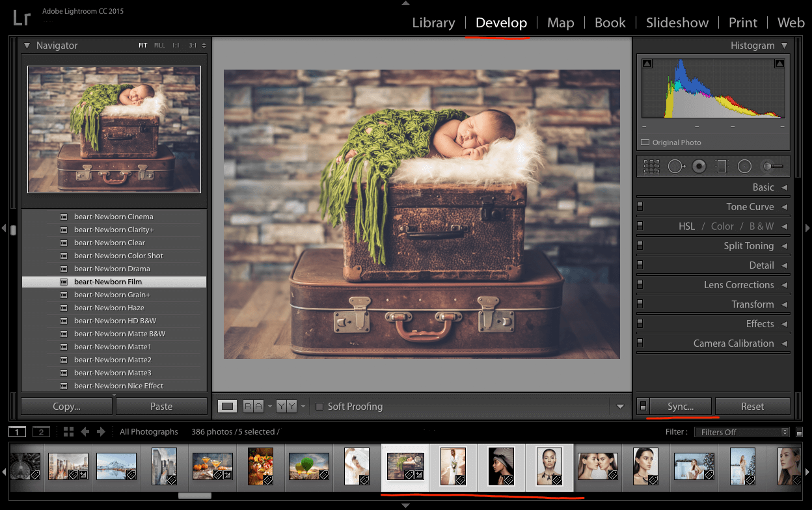Switch to Grid view in the filmstrip toolbar
The image size is (812, 510).
(x=68, y=431)
